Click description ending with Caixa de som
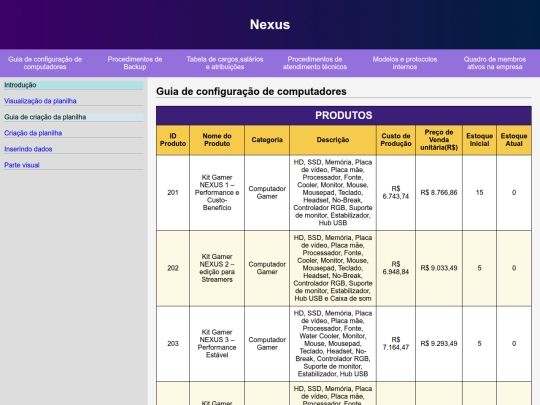The width and height of the screenshot is (540, 405). coord(333,268)
